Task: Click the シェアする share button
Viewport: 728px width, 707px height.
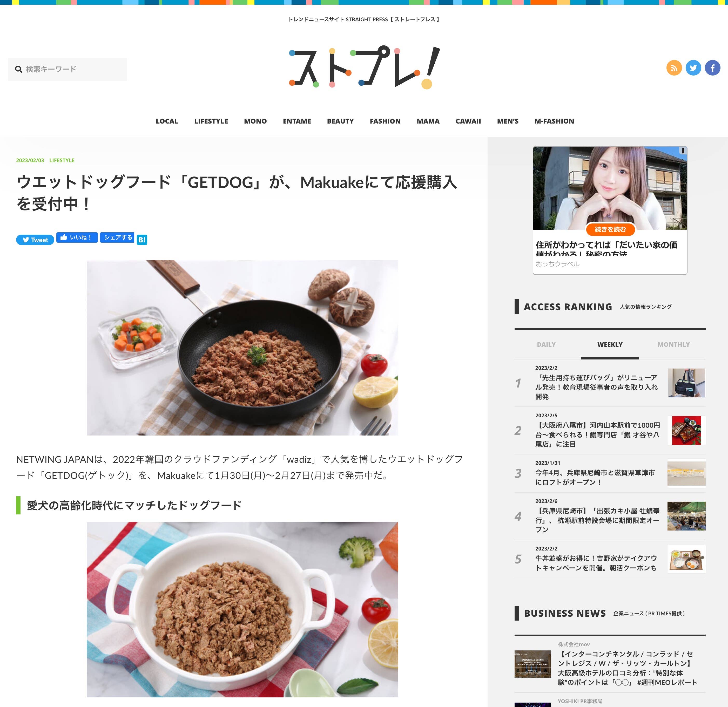Action: click(x=117, y=238)
